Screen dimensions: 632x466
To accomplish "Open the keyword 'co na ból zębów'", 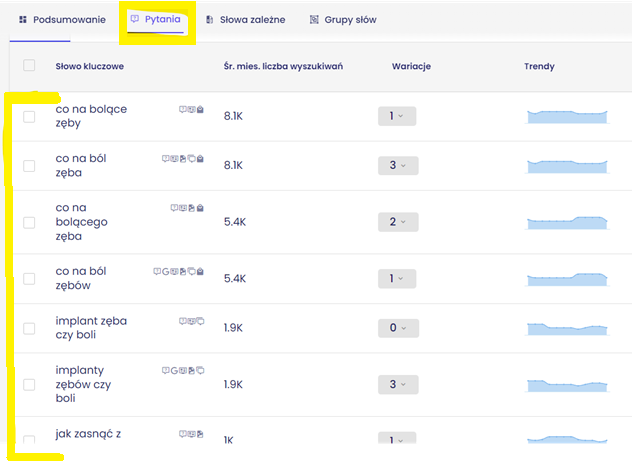I will click(87, 278).
